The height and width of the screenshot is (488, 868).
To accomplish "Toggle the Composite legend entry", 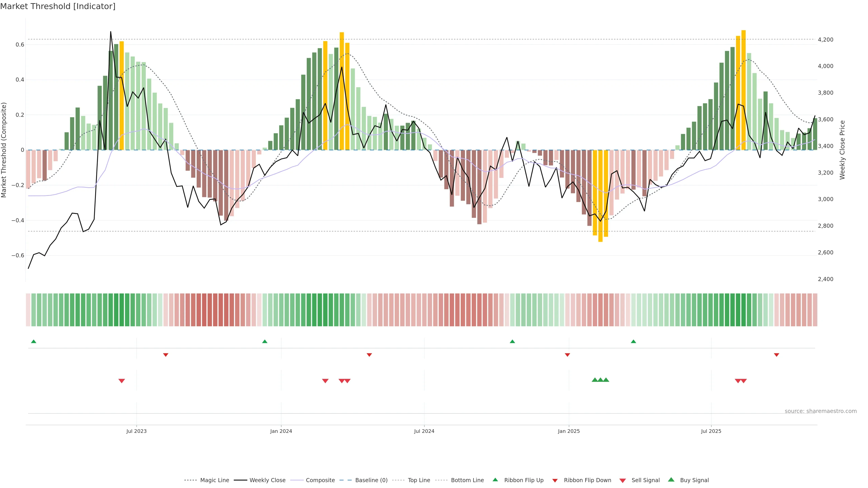I will (x=320, y=480).
